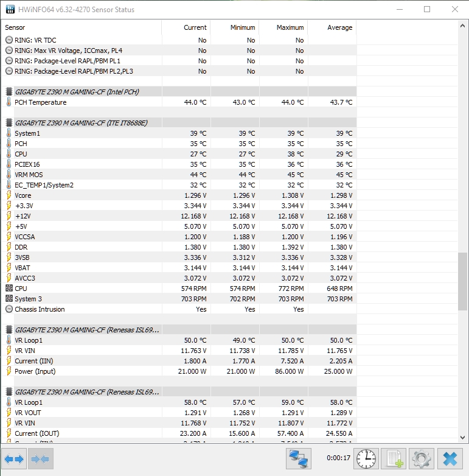The height and width of the screenshot is (476, 469).
Task: Click the System 3 fan icon
Action: pyautogui.click(x=9, y=299)
